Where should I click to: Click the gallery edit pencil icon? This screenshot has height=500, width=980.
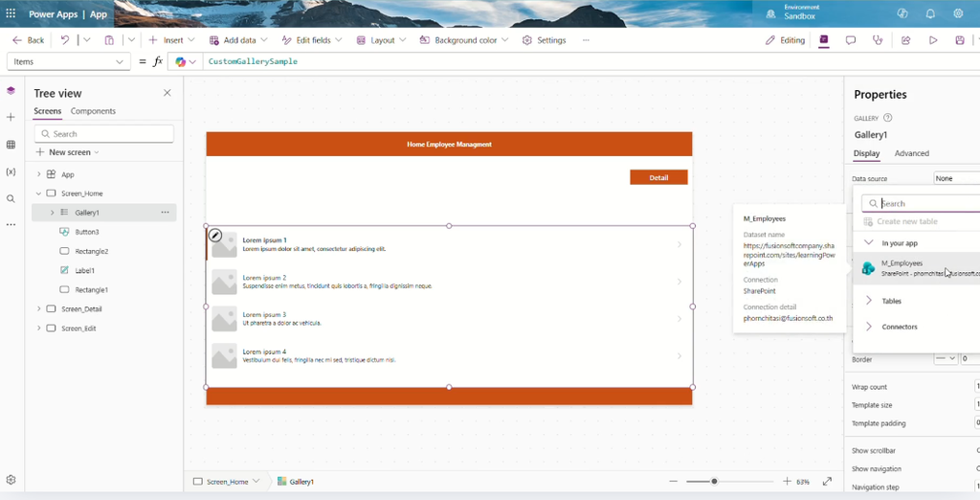pos(215,236)
